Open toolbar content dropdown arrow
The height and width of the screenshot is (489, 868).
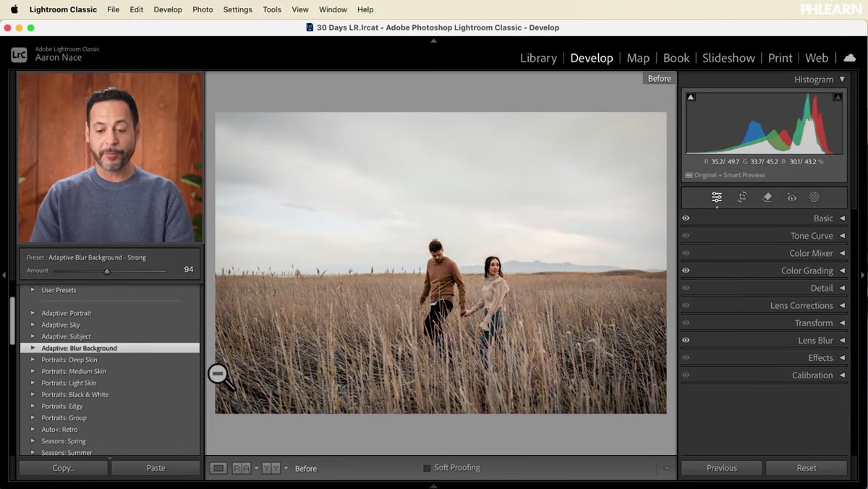(667, 468)
